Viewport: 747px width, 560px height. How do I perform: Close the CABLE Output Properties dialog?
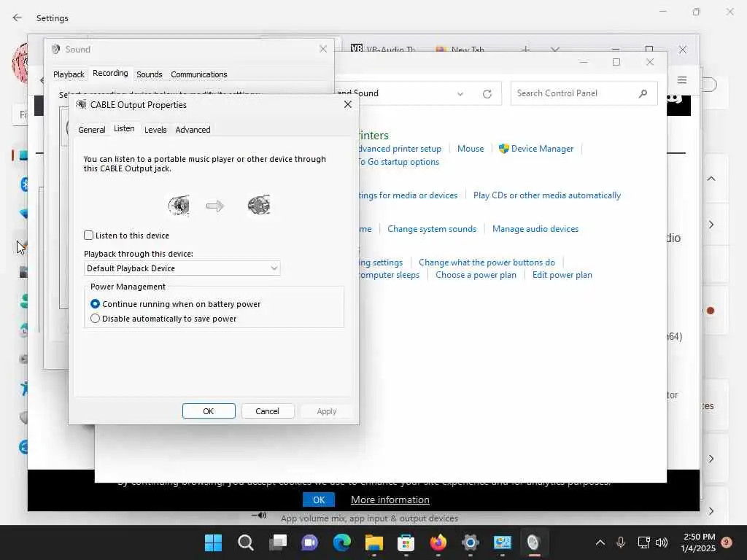348,104
